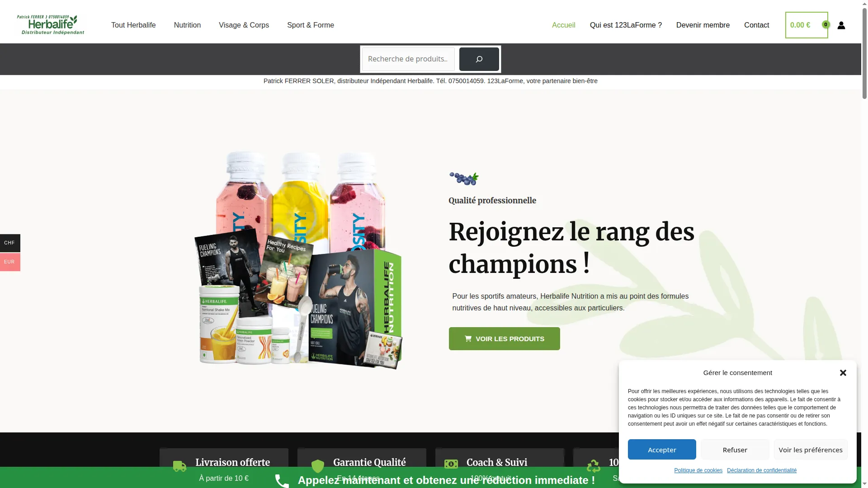Click the quality shield icon
The height and width of the screenshot is (488, 868).
pos(318,466)
